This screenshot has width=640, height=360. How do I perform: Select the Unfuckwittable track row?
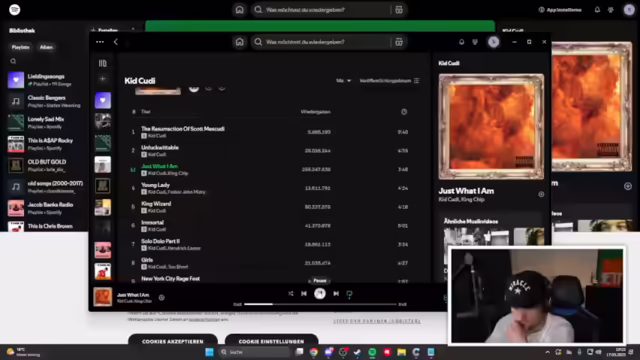pyautogui.click(x=269, y=151)
